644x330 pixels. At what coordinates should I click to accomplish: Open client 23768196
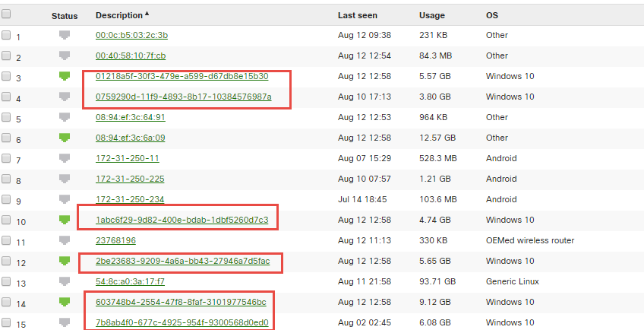[116, 240]
